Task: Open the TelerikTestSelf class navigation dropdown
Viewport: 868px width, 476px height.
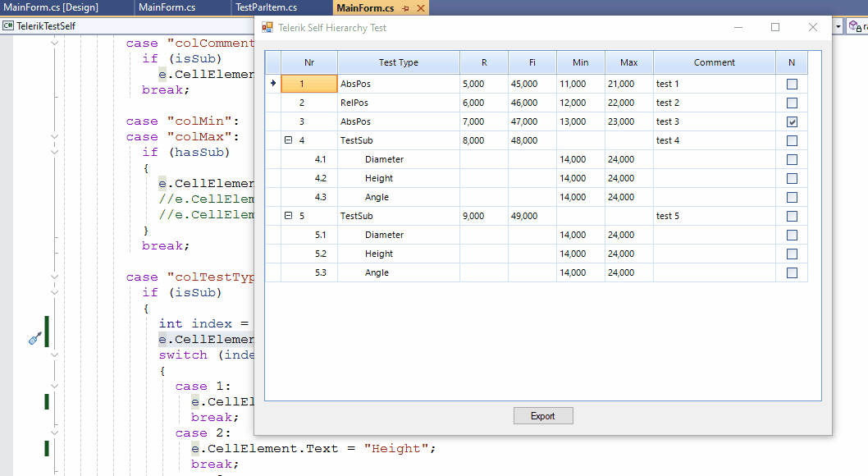Action: pos(46,25)
